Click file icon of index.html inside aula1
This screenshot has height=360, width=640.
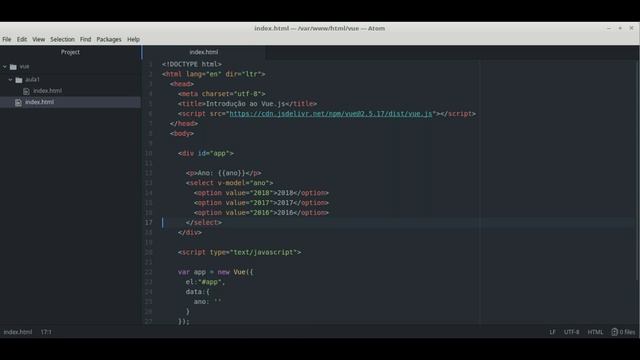pos(27,91)
